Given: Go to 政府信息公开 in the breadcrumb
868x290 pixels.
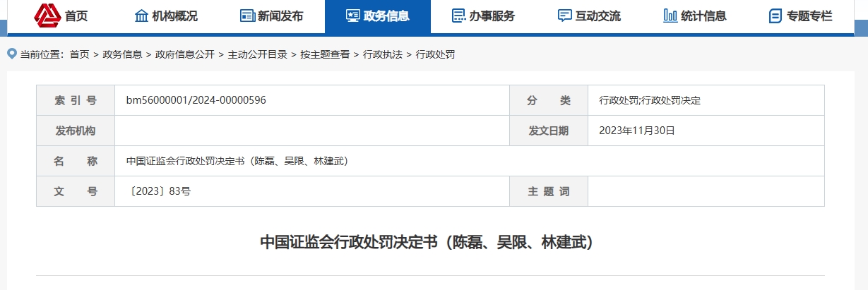Looking at the screenshot, I should click(x=184, y=54).
